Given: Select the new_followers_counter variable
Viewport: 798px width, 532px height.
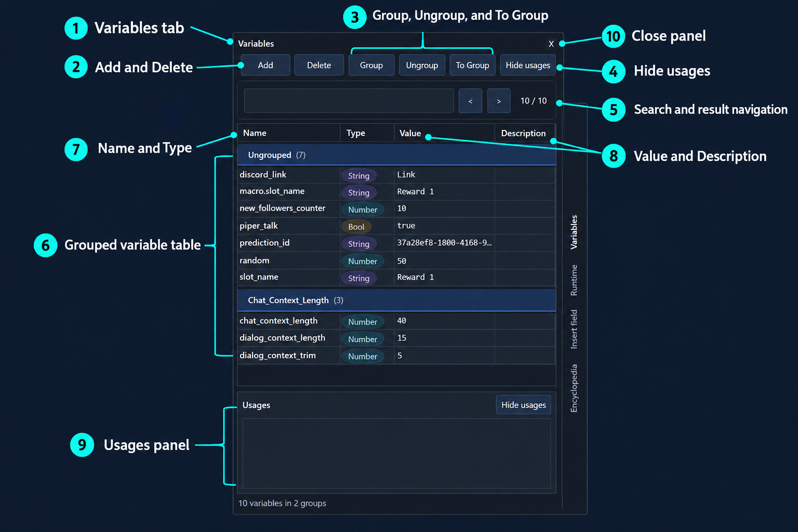Looking at the screenshot, I should (x=396, y=209).
